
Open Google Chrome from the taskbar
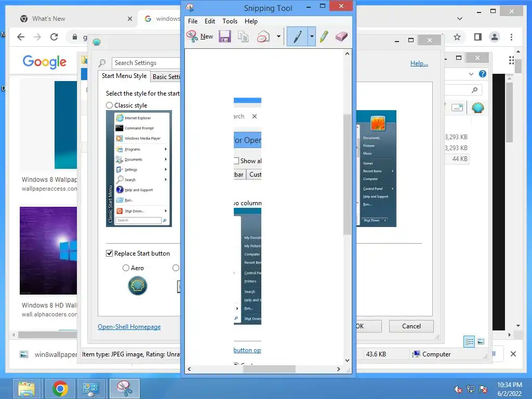60,389
